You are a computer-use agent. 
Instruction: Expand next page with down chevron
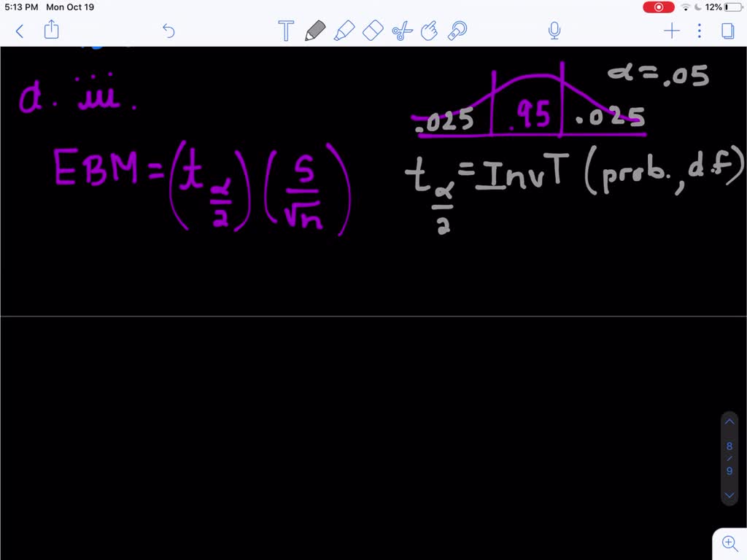[x=729, y=495]
